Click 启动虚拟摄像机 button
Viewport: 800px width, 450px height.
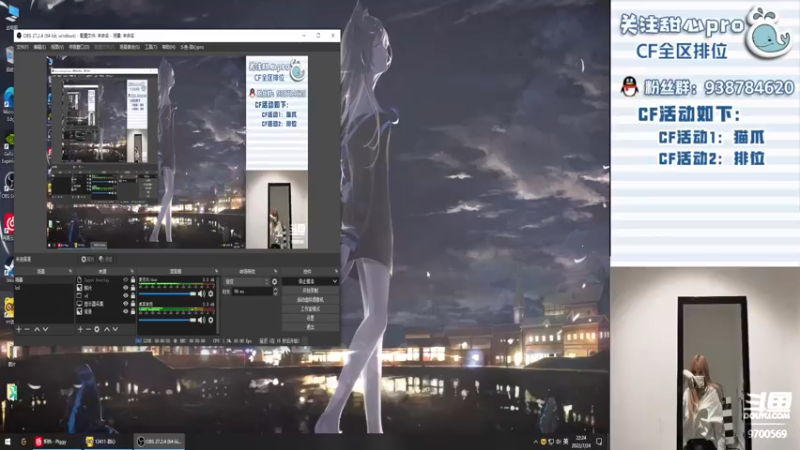tap(310, 299)
